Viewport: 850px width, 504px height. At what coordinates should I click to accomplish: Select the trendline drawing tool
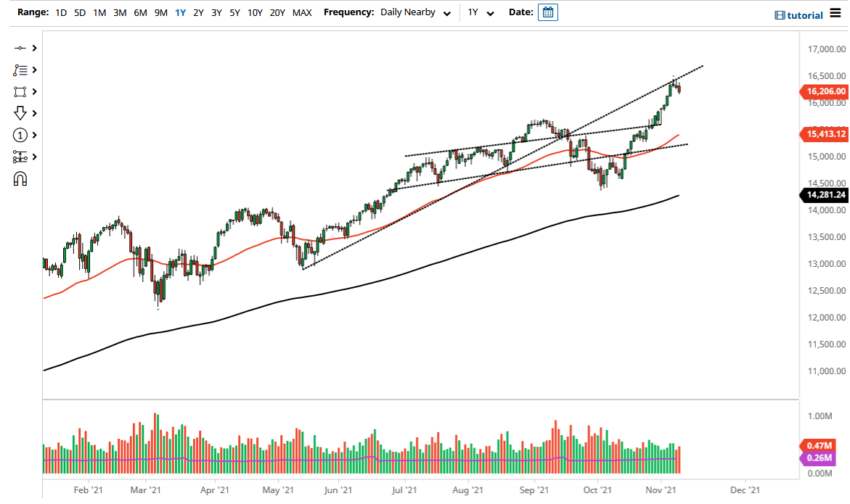[x=20, y=48]
